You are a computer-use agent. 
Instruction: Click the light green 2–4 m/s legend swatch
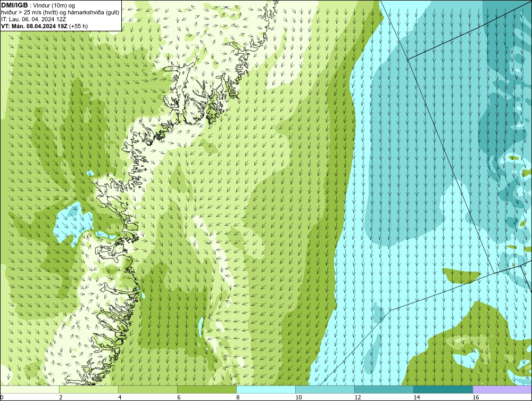(88, 389)
